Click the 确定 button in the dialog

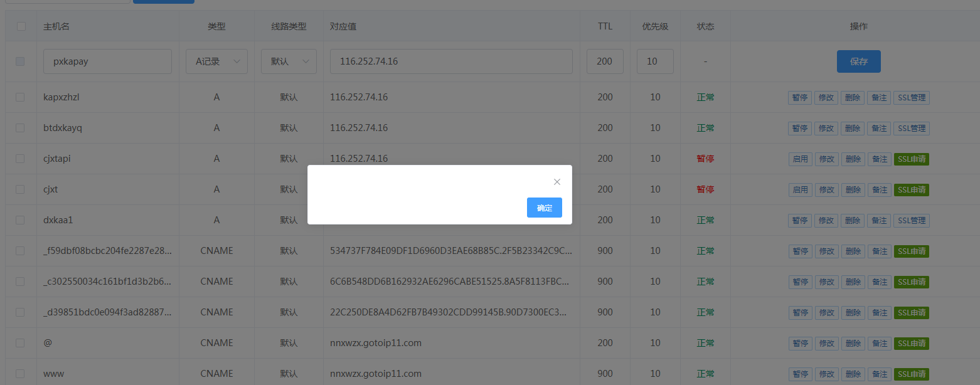[544, 208]
